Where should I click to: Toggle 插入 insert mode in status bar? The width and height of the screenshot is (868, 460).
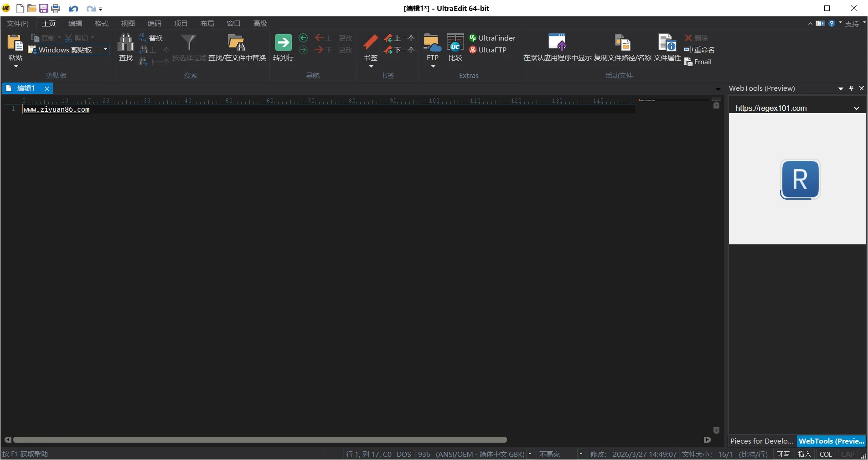[804, 454]
